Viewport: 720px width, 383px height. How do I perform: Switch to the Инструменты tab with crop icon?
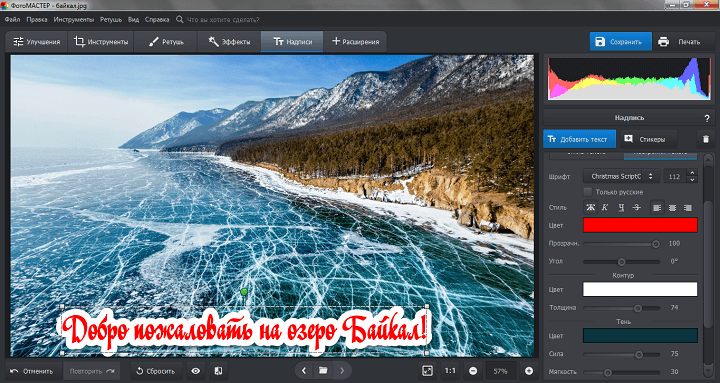point(101,42)
